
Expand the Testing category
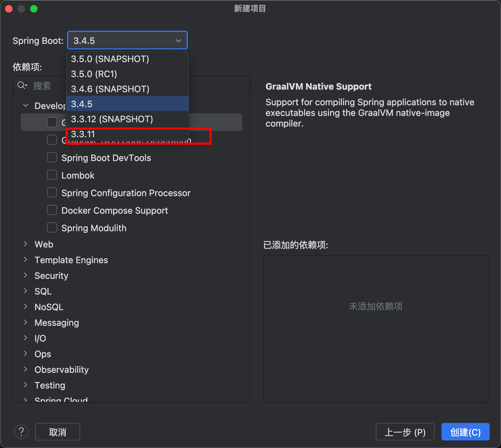(x=26, y=385)
